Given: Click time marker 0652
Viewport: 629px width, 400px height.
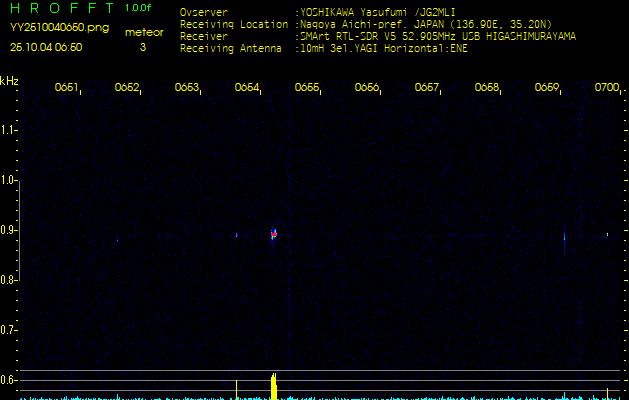Looking at the screenshot, I should 127,87.
